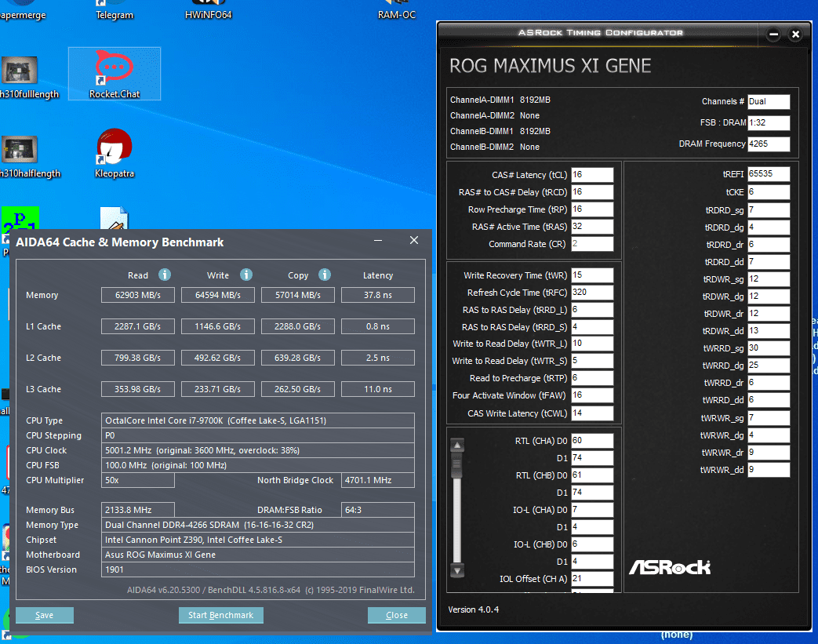Viewport: 818px width, 644px height.
Task: Click the RTL list scroll up arrow
Action: coord(457,446)
